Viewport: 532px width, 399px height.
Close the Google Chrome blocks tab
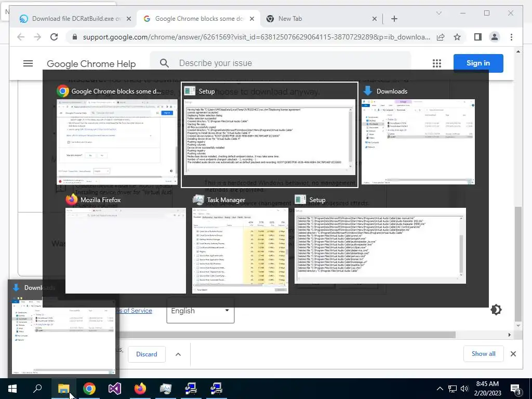252,19
